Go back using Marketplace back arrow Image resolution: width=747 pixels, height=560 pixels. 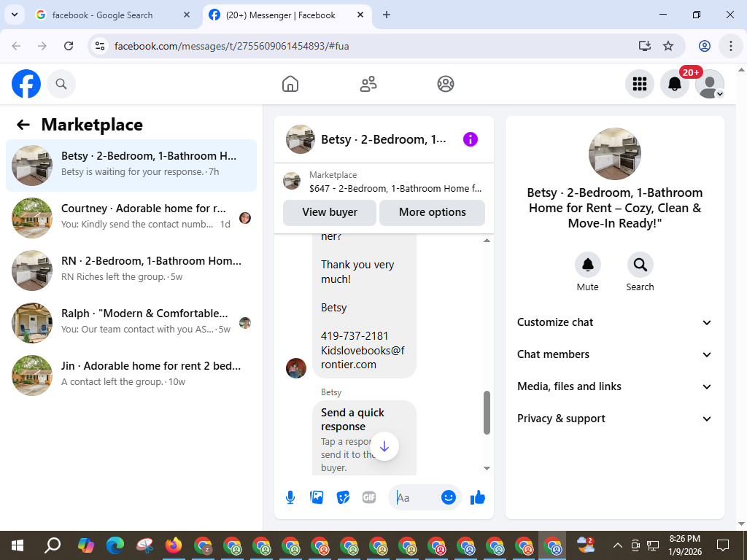(x=23, y=125)
